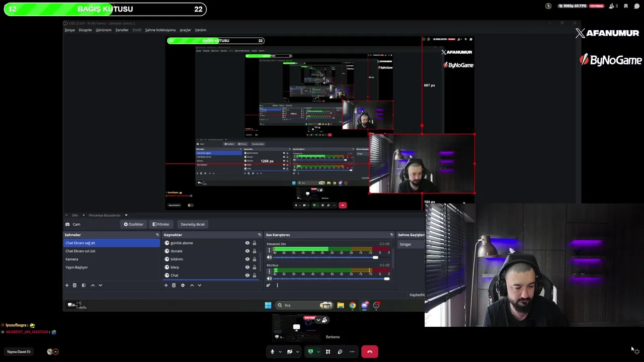Pop out the Sahneler dock panel
Image resolution: width=644 pixels, height=362 pixels.
(157, 235)
